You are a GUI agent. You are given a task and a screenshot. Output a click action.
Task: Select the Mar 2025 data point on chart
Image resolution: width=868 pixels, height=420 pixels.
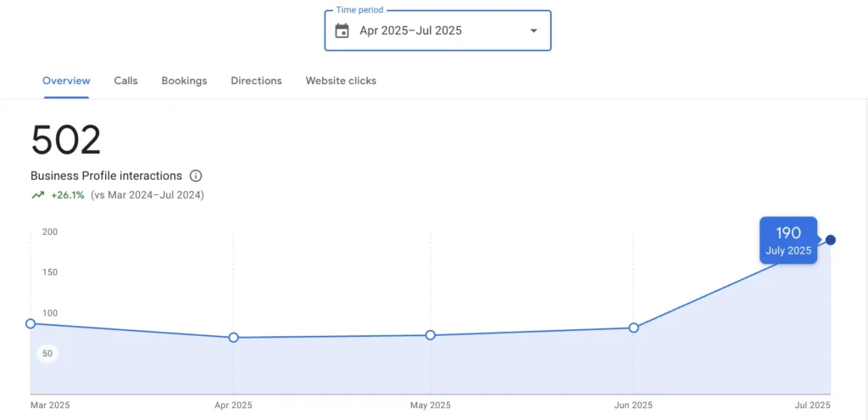31,323
